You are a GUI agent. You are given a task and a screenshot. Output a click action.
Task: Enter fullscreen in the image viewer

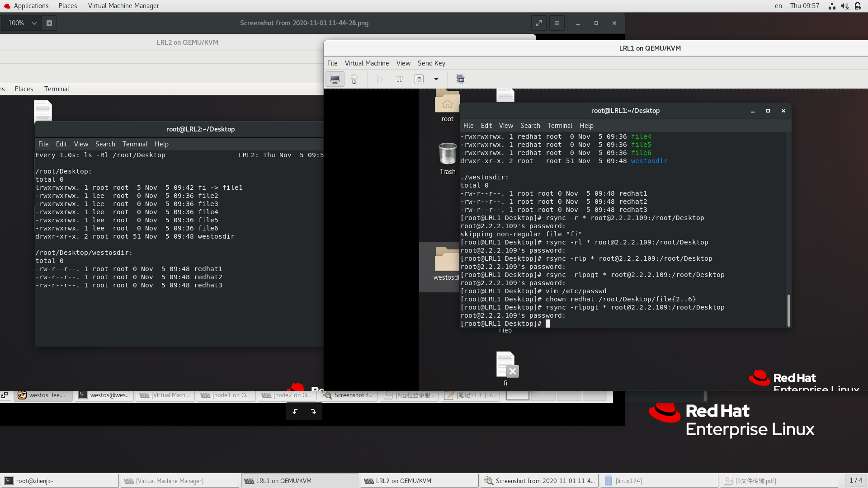(539, 23)
